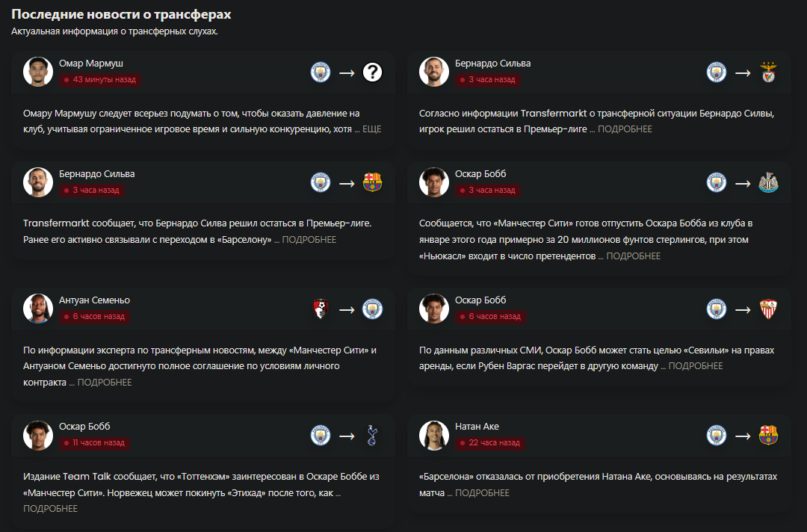Click Manchester City crest in Омар Мармуш card
The image size is (807, 532).
tap(321, 72)
